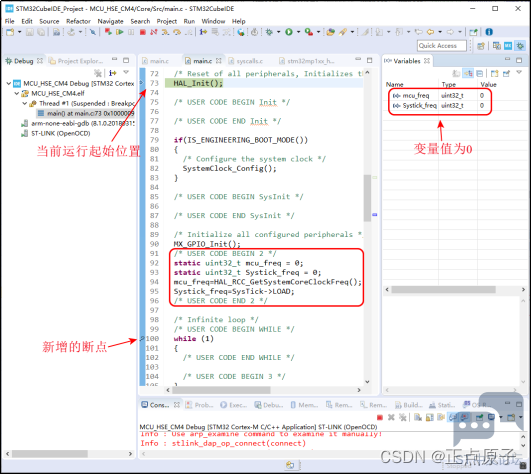
Task: Click the Resume debug icon
Action: pos(119,32)
